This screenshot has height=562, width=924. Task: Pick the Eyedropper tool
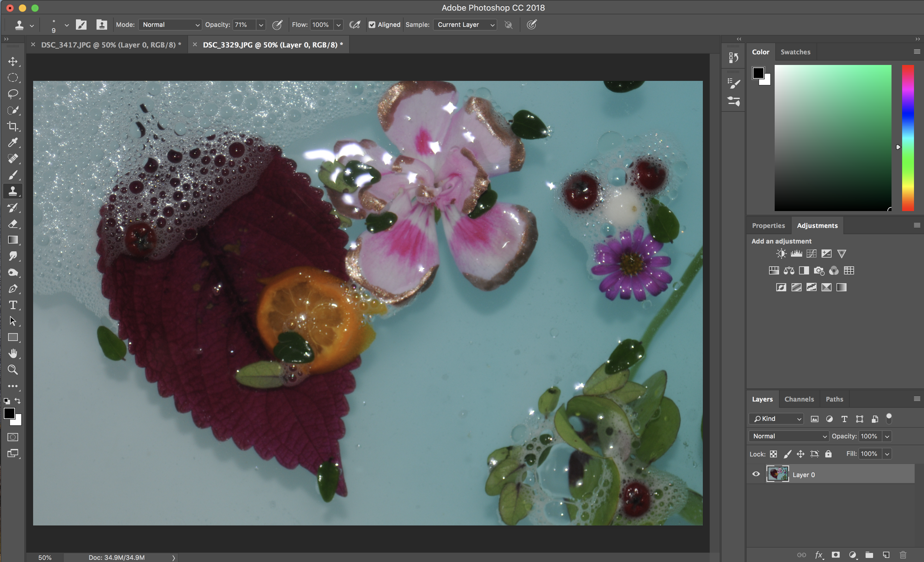click(x=13, y=142)
